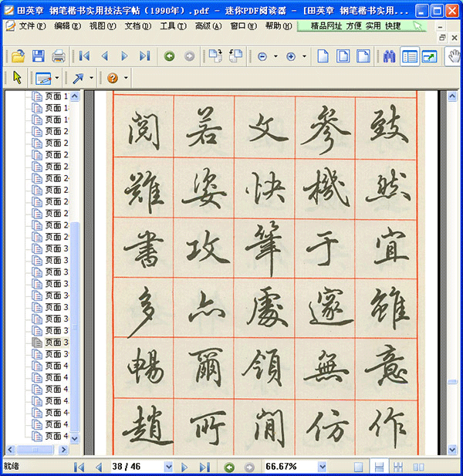Click the document vertical scrollbar thumb

pos(452,382)
